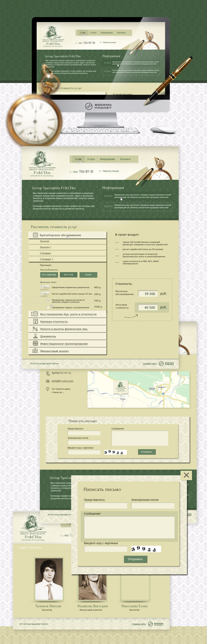Increase document count for Оформление первичных документов
This screenshot has height=644, width=207.
pyautogui.click(x=45, y=287)
